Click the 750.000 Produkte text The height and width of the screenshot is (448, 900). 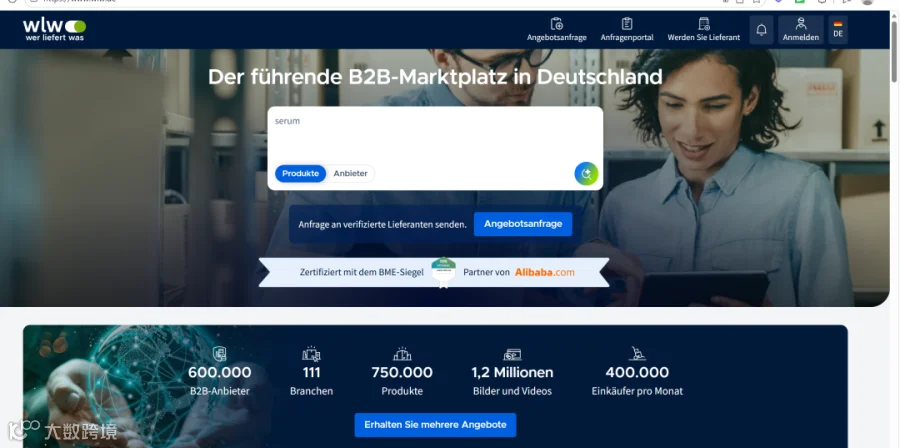pyautogui.click(x=402, y=382)
